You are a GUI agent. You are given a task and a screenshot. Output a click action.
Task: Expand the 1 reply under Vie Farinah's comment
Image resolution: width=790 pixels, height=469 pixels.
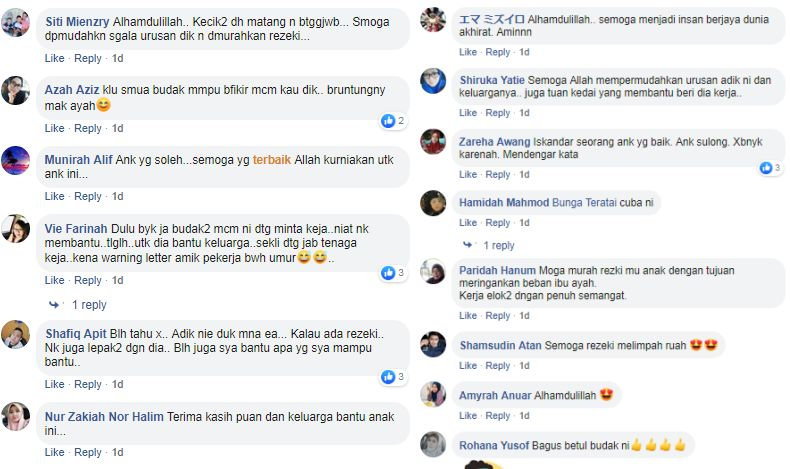click(89, 305)
